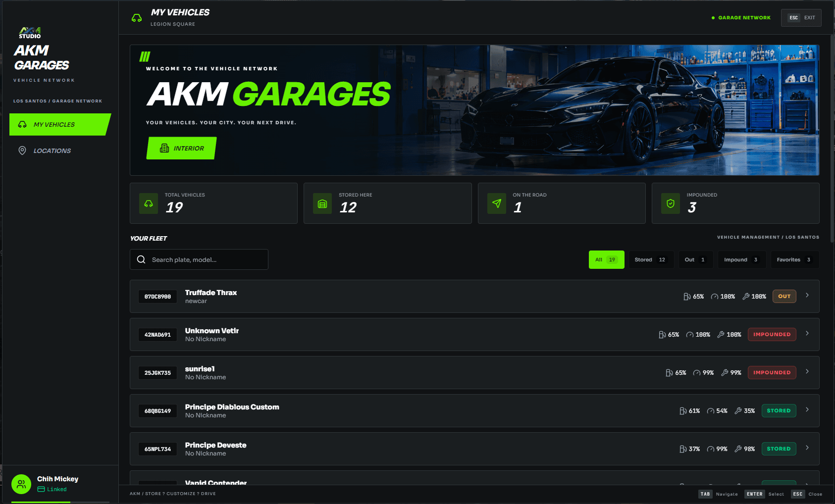
Task: Click the car icon beside My Vehicles header
Action: (x=137, y=18)
